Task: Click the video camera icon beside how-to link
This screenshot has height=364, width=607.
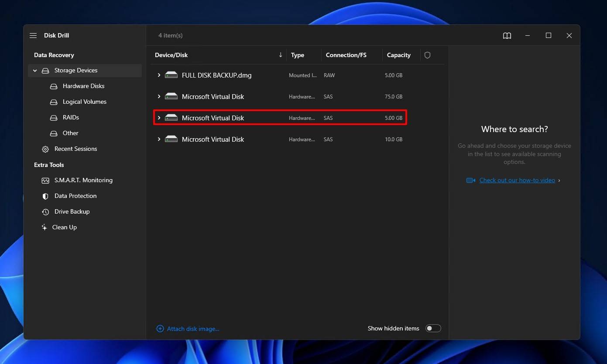Action: [471, 180]
